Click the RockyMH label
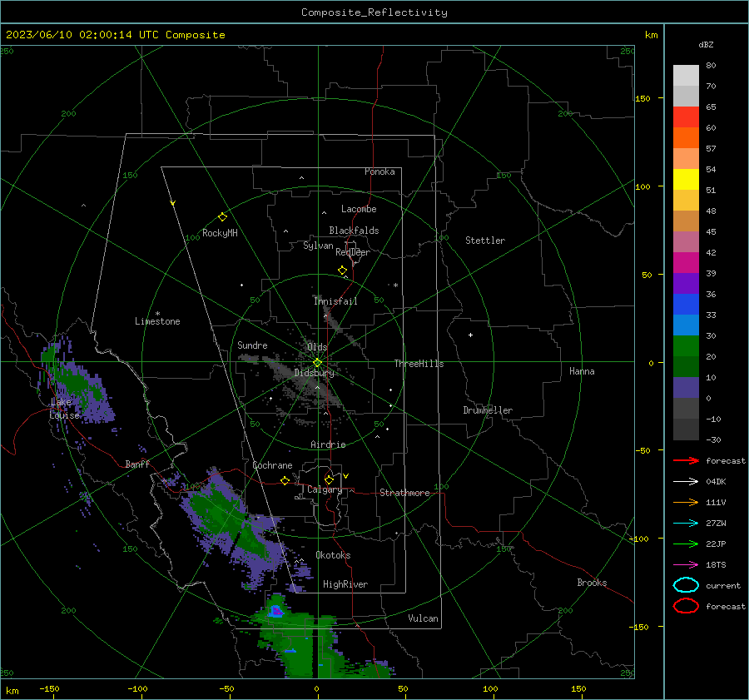The width and height of the screenshot is (749, 700). tap(220, 233)
